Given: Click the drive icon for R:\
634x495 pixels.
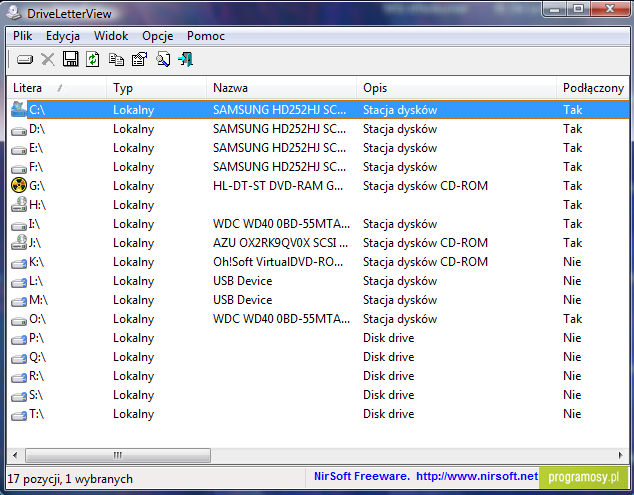Looking at the screenshot, I should 19,378.
